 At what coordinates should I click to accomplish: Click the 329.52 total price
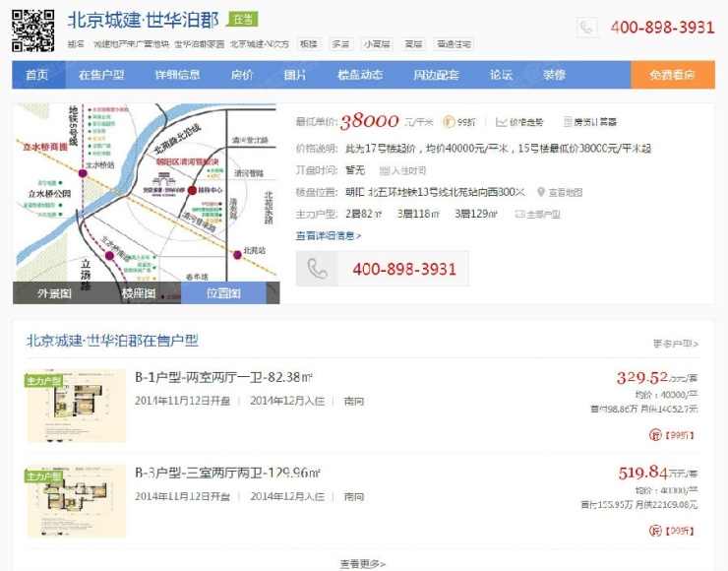pos(642,377)
